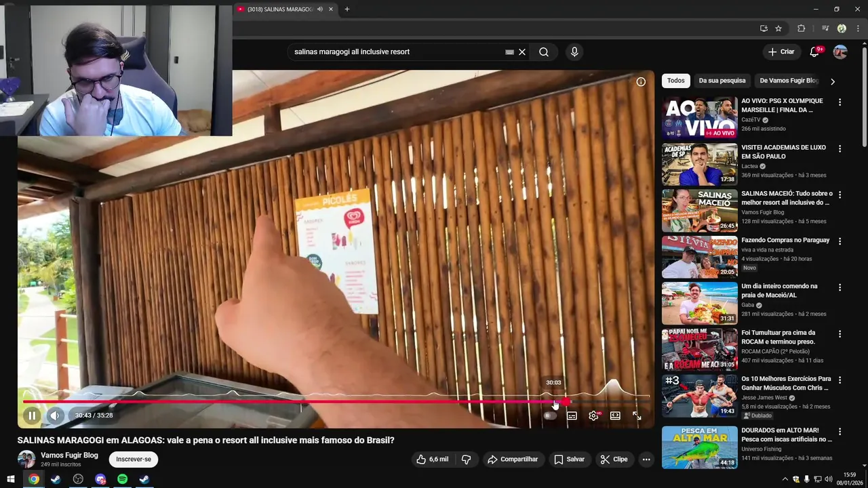This screenshot has width=868, height=488.
Task: Start voice search with microphone
Action: click(574, 52)
